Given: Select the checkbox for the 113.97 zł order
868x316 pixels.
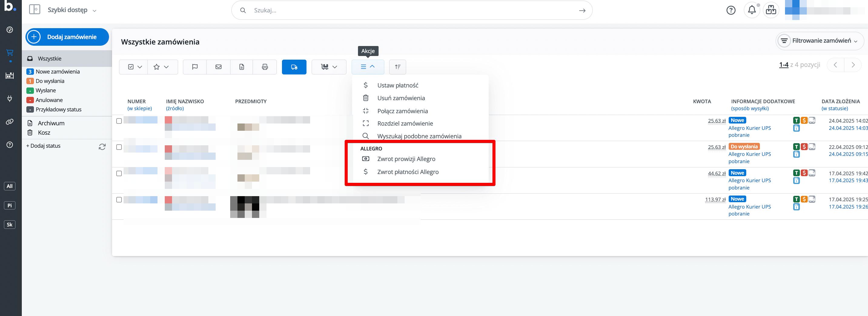Looking at the screenshot, I should click(119, 200).
